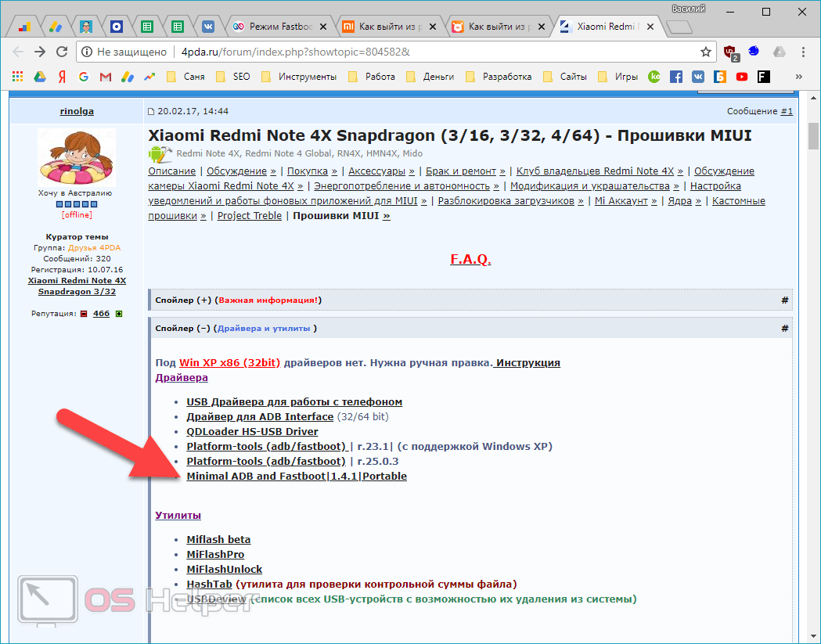Screen dimensions: 821x644
Task: Open the Разработка bookmarks folder
Action: [498, 77]
